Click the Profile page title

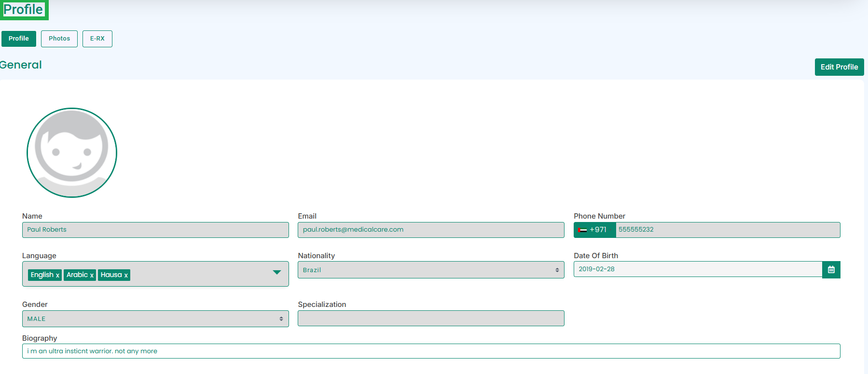point(23,9)
